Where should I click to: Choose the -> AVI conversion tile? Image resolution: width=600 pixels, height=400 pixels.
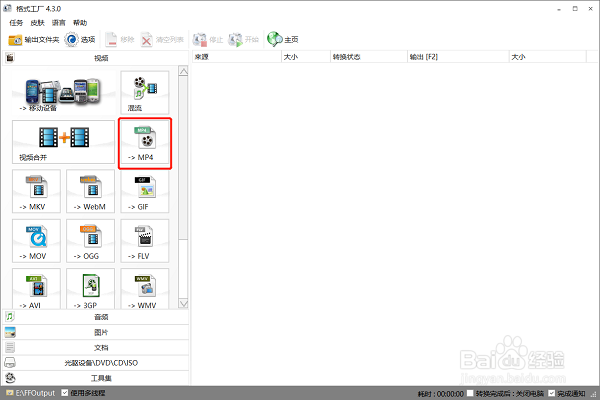36,289
